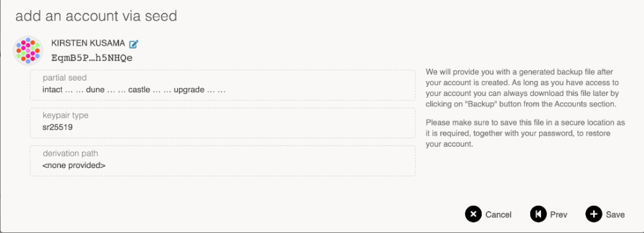Click the <none provided> derivation value
The height and width of the screenshot is (233, 644).
[74, 165]
